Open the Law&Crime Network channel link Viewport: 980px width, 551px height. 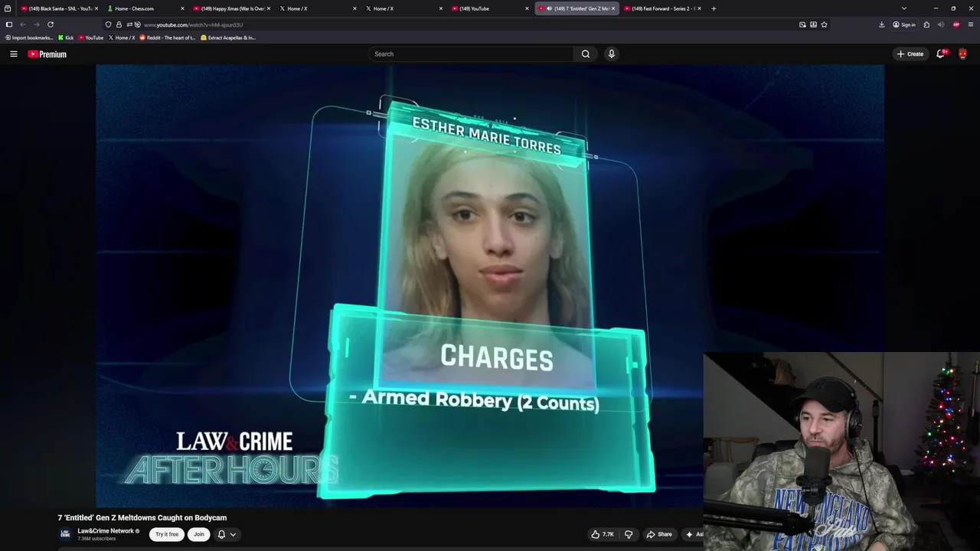click(x=106, y=531)
